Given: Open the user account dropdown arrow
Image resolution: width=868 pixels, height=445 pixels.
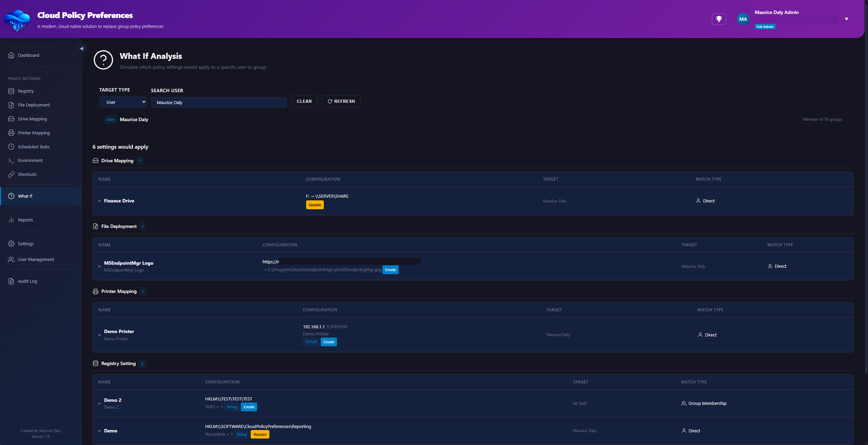Looking at the screenshot, I should tap(847, 19).
